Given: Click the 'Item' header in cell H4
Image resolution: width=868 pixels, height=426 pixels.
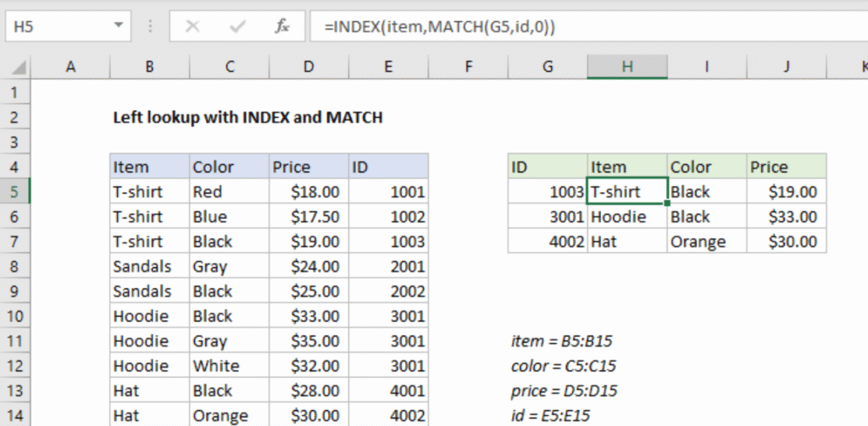Looking at the screenshot, I should tap(627, 167).
